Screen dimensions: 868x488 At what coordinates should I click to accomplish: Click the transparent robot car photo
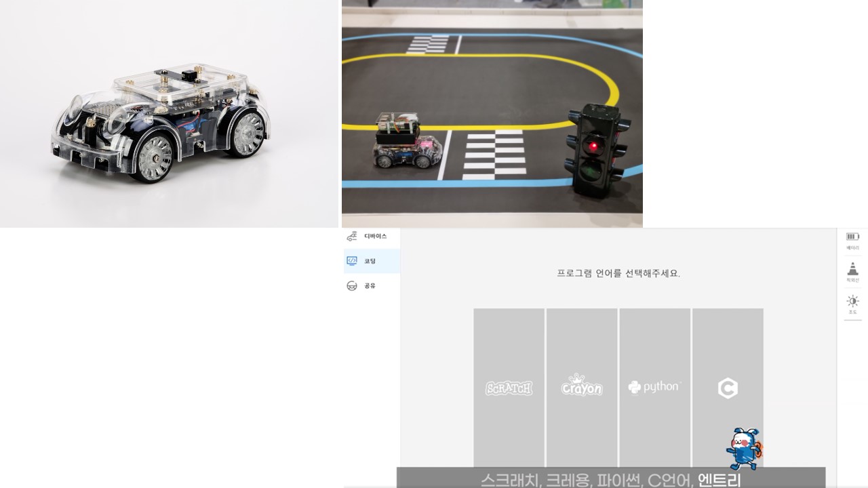coord(169,114)
